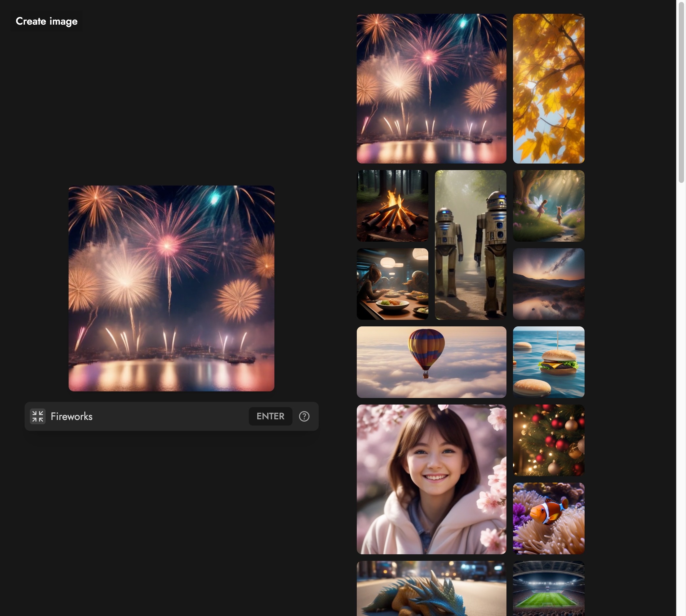This screenshot has width=686, height=616.
Task: Select the autumn maple leaves thumbnail
Action: pos(548,88)
